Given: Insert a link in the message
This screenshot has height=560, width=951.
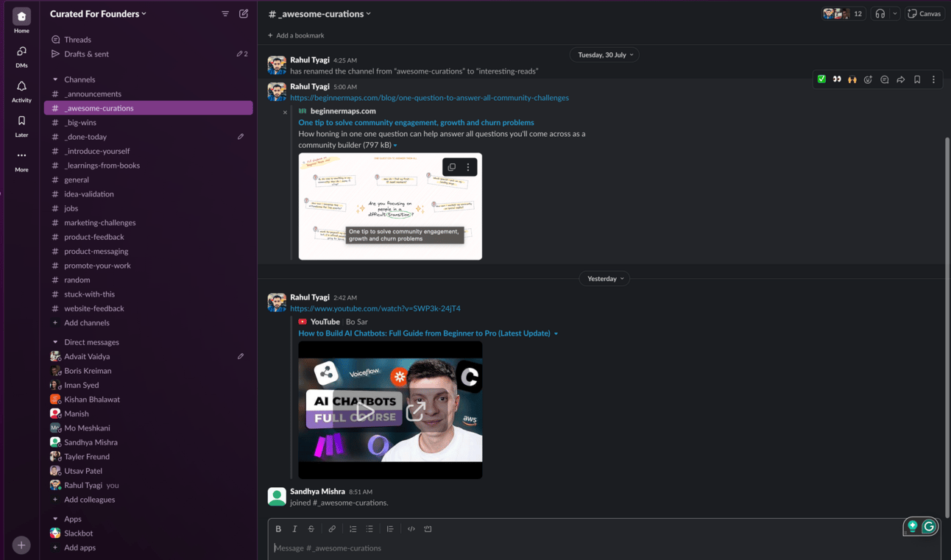Looking at the screenshot, I should click(x=332, y=529).
